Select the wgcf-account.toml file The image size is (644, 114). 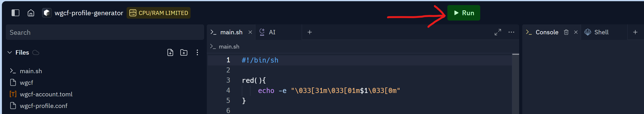pyautogui.click(x=46, y=94)
